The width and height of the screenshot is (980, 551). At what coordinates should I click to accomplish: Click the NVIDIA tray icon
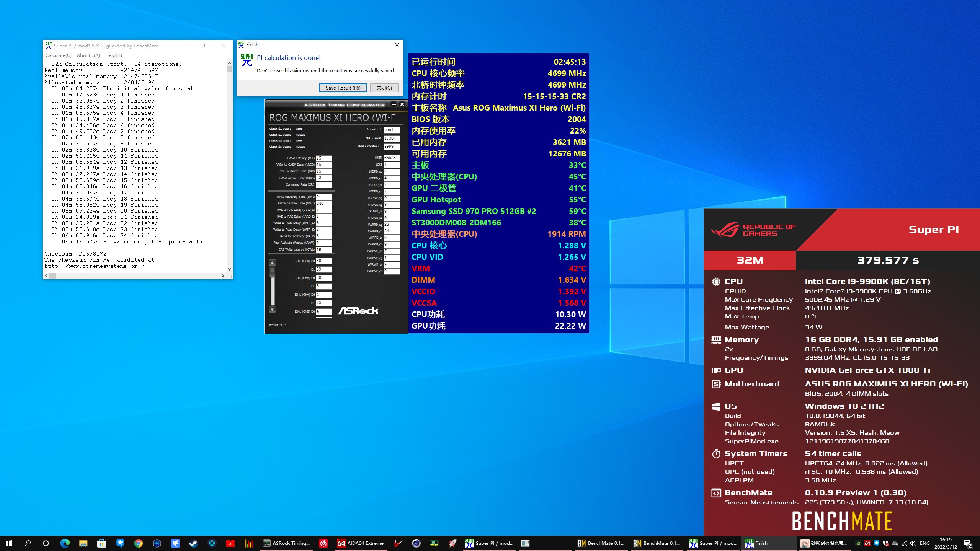point(858,543)
